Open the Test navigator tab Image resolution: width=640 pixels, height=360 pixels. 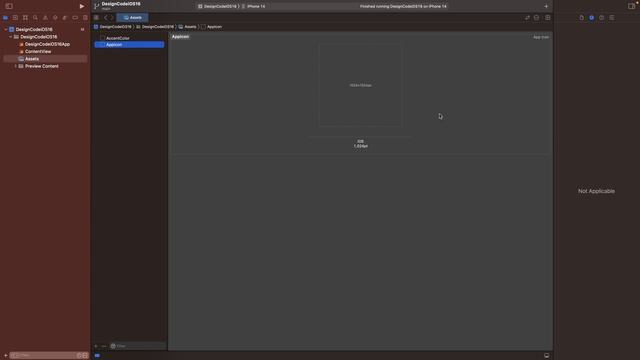(55, 18)
